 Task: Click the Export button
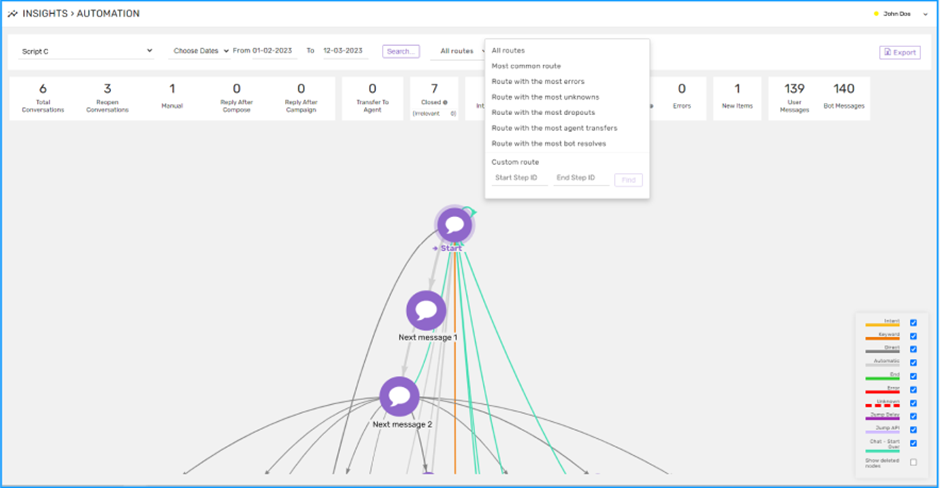[900, 52]
